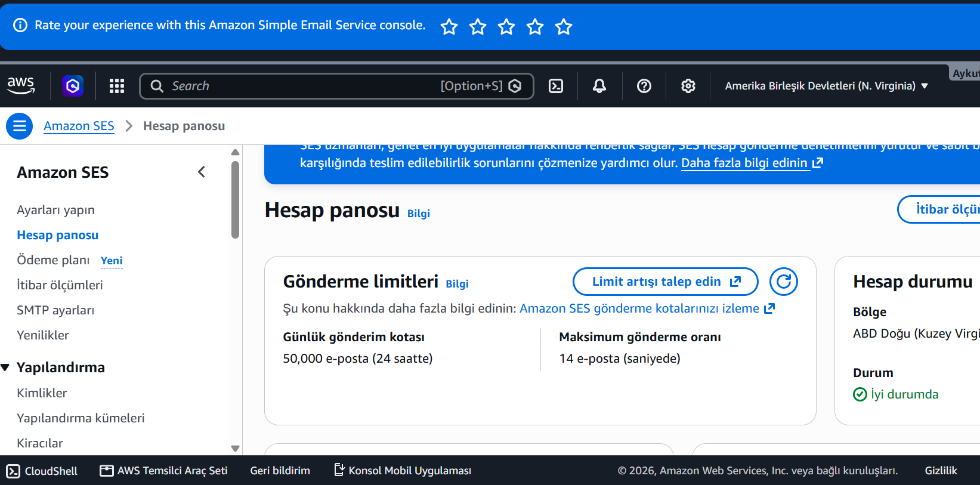Click the 50,000 e-posta quota value

coord(358,359)
